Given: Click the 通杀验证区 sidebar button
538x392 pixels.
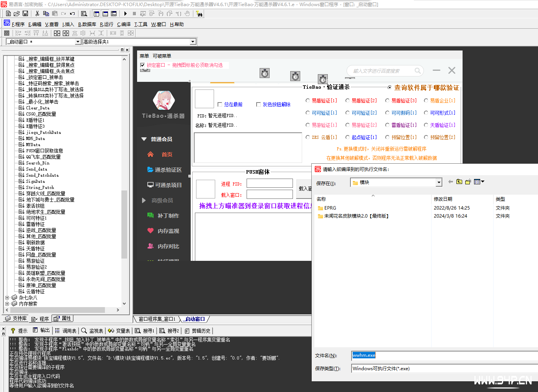Looking at the screenshot, I should (x=164, y=169).
